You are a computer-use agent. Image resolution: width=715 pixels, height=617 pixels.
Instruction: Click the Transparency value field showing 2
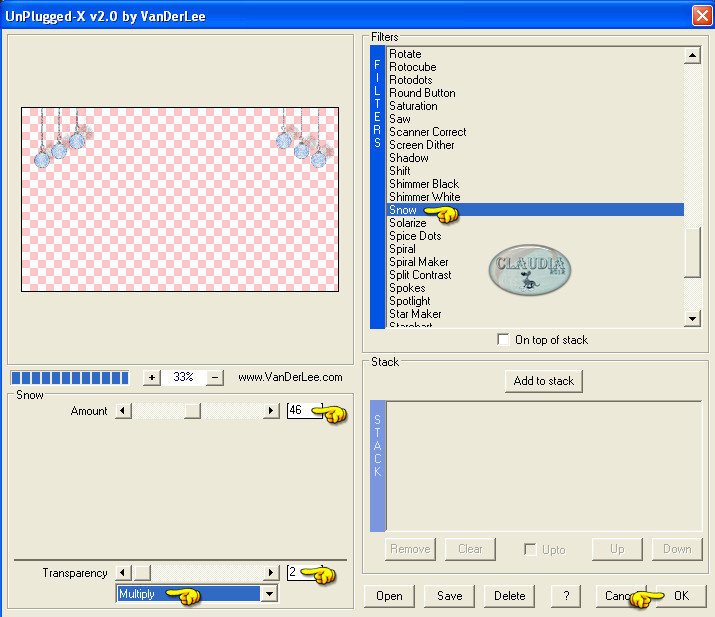pos(305,572)
